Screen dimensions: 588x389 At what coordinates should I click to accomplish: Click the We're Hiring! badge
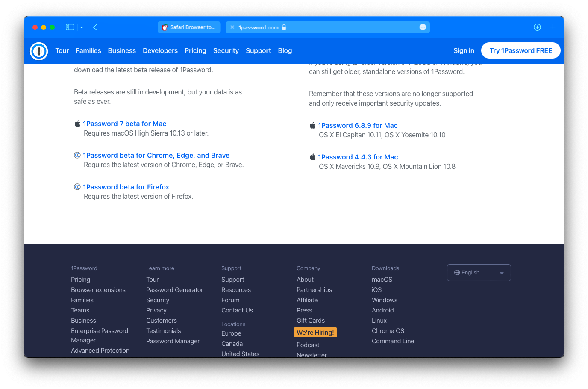tap(315, 333)
